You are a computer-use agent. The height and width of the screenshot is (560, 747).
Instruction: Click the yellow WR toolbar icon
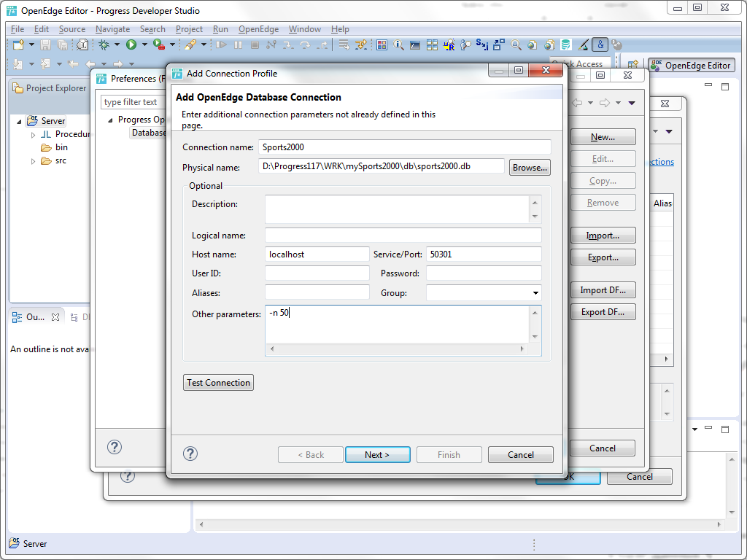point(449,45)
